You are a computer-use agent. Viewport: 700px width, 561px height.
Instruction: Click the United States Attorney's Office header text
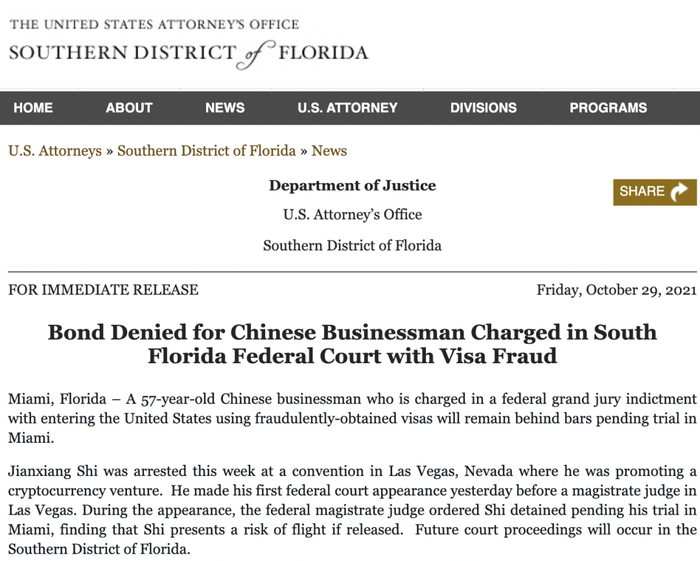pos(154,24)
